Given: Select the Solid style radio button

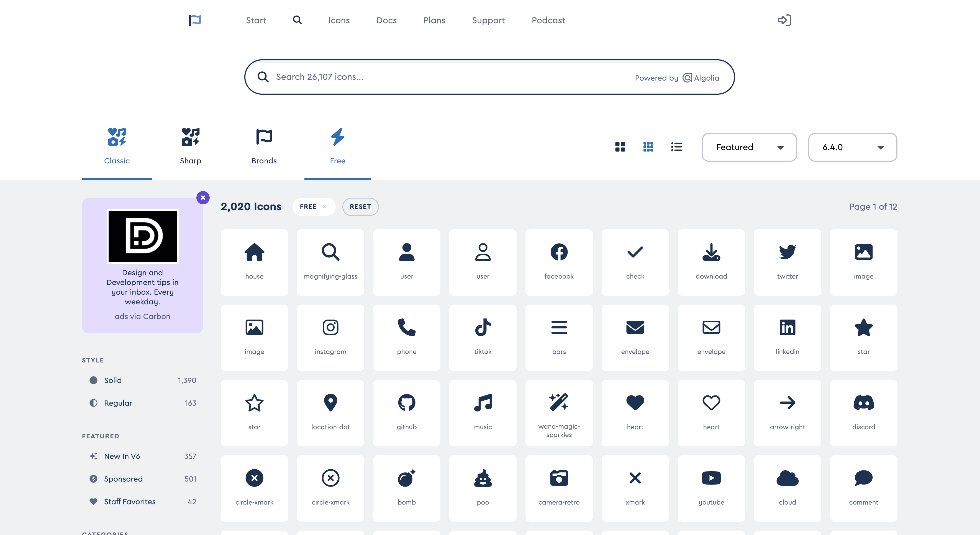Looking at the screenshot, I should [93, 380].
